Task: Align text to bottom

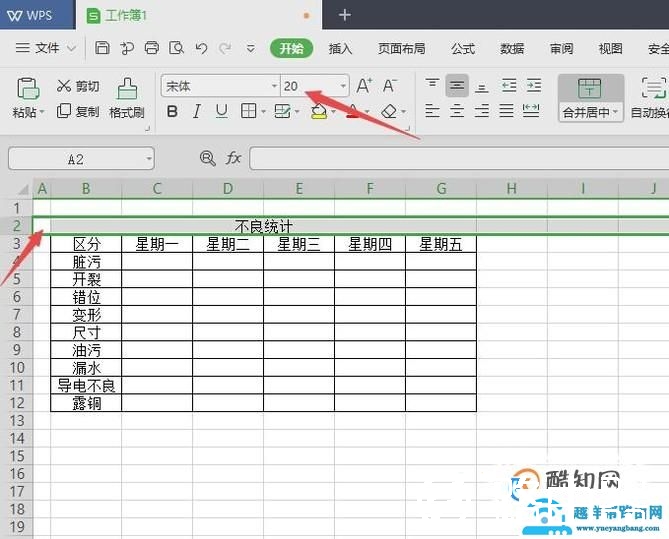Action: (482, 87)
